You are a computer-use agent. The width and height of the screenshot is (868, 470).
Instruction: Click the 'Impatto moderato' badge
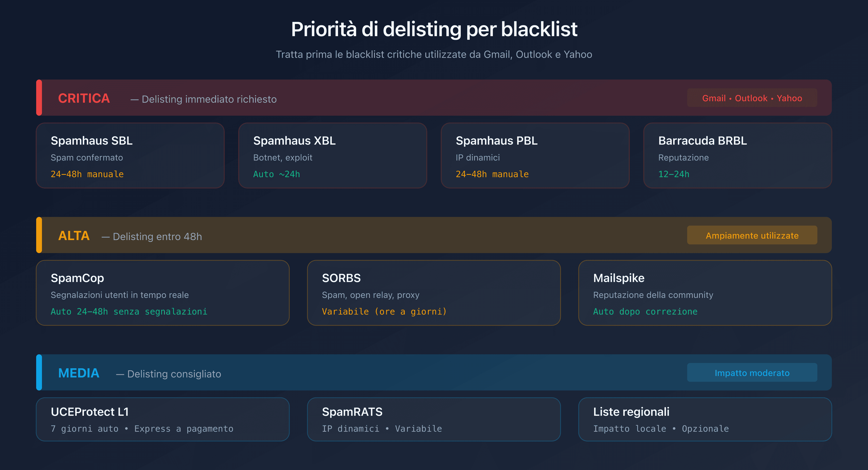[752, 373]
